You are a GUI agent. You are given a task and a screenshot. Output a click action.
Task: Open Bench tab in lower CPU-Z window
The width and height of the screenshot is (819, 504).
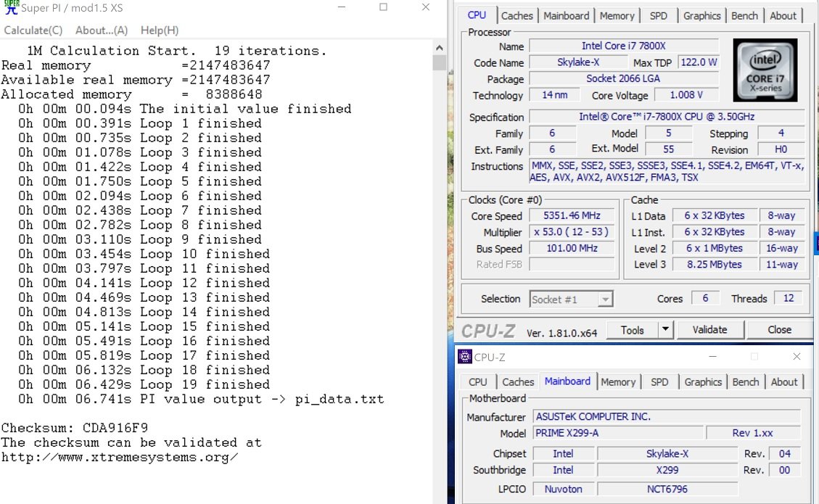pos(745,381)
